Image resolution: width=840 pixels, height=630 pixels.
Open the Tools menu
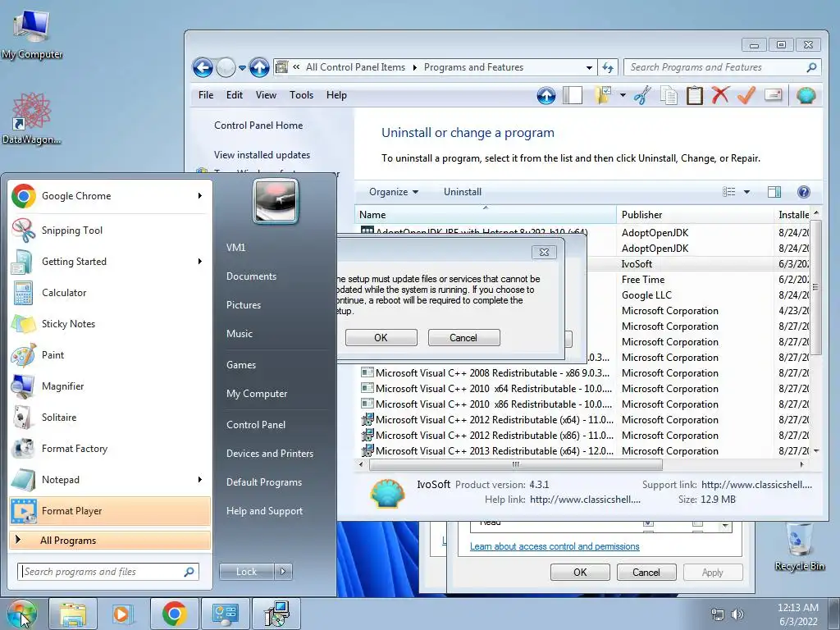[301, 95]
